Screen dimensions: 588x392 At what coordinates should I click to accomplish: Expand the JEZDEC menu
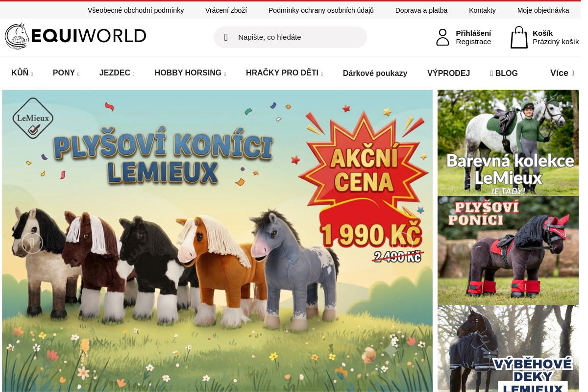(117, 73)
